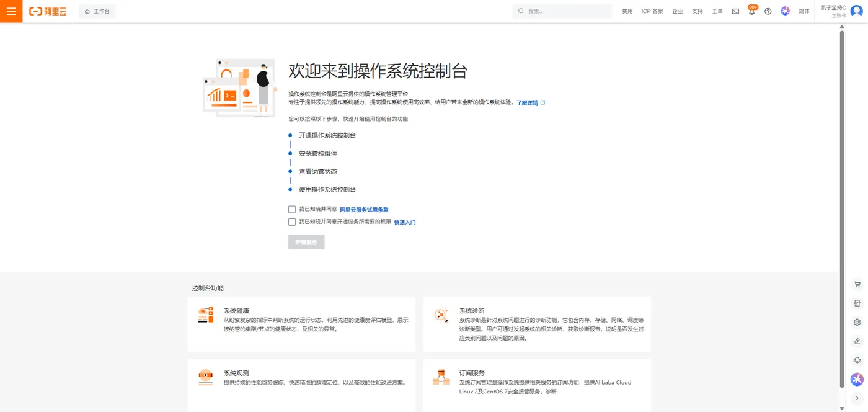Viewport: 868px width, 412px height.
Task: Open the second right sidebar tool icon
Action: pos(857,303)
